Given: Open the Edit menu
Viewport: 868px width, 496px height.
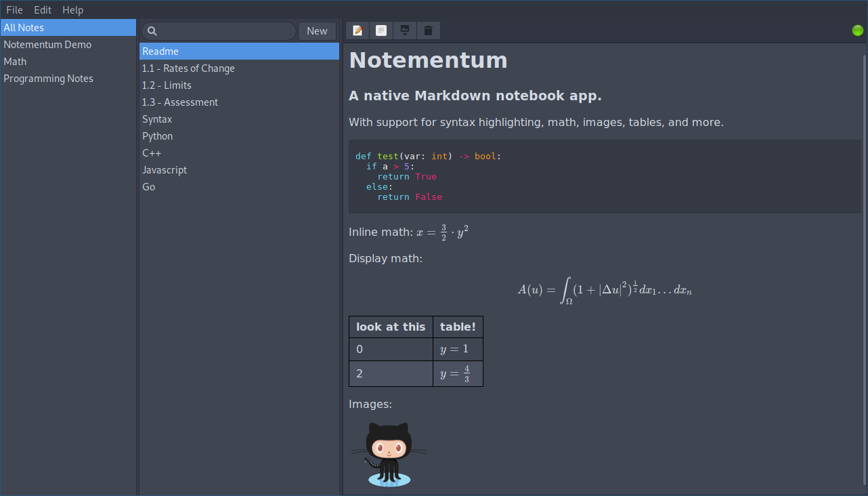Looking at the screenshot, I should pyautogui.click(x=43, y=10).
